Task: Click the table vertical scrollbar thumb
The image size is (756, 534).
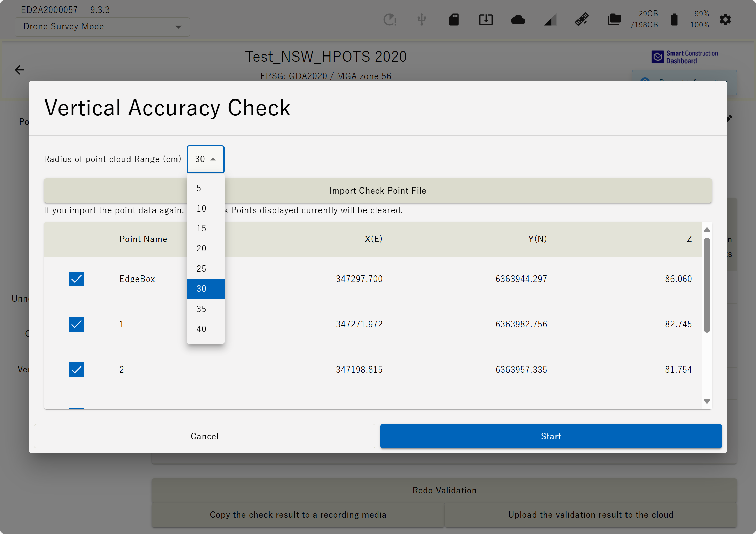Action: (707, 285)
